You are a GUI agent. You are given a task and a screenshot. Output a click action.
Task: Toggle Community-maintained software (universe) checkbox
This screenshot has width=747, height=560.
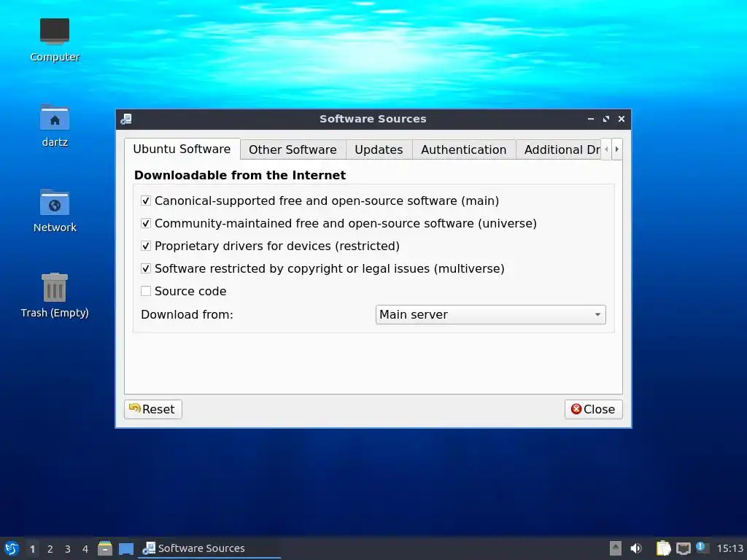pyautogui.click(x=146, y=223)
